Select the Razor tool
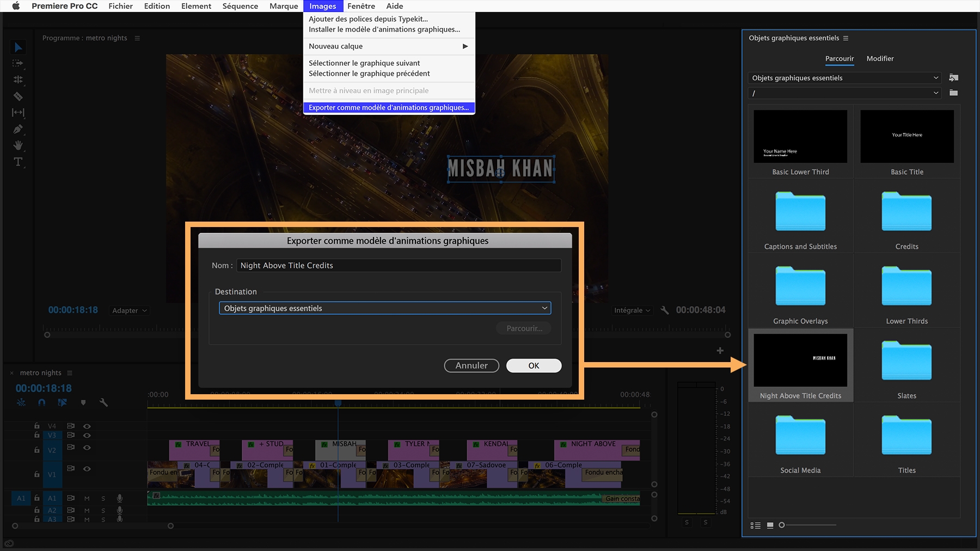Viewport: 980px width, 551px height. [x=19, y=96]
